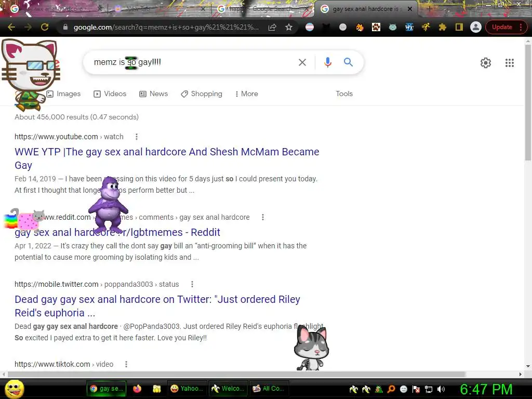Click the Nyan cat desktop pet
The height and width of the screenshot is (399, 532).
[x=24, y=219]
